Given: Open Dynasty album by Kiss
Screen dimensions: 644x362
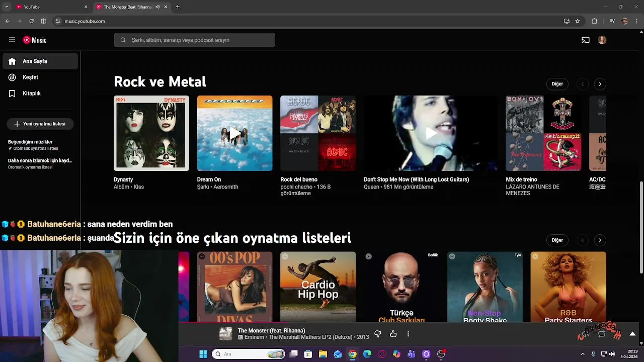Looking at the screenshot, I should coord(151,133).
